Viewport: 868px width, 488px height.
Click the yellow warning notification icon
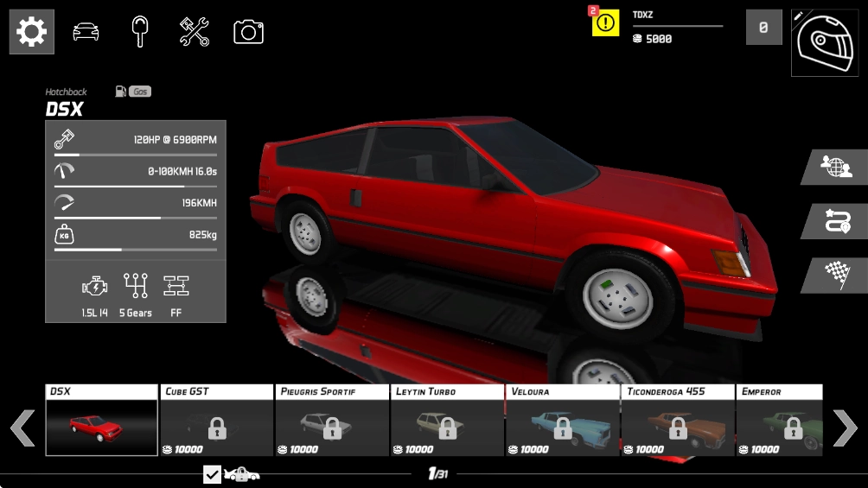tap(605, 23)
